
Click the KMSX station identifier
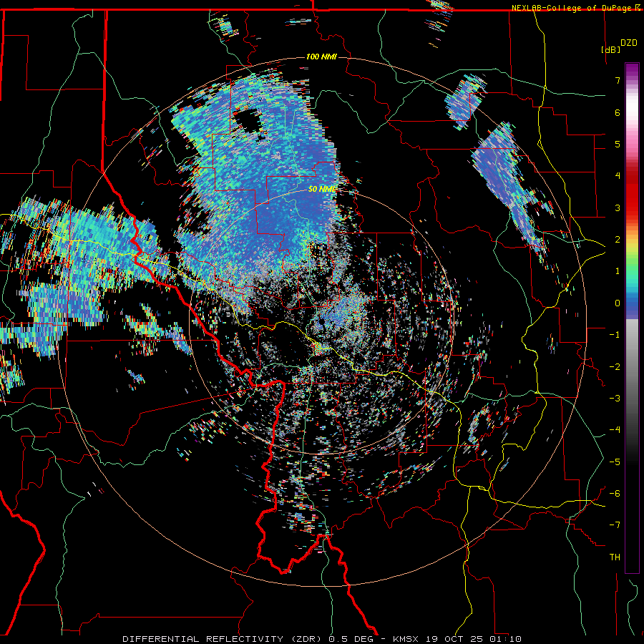pyautogui.click(x=406, y=639)
